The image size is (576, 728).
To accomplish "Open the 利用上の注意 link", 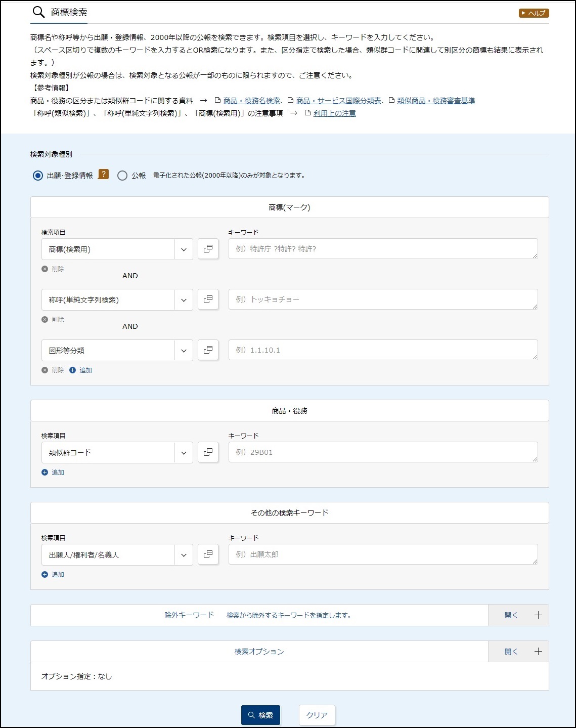I will 334,113.
